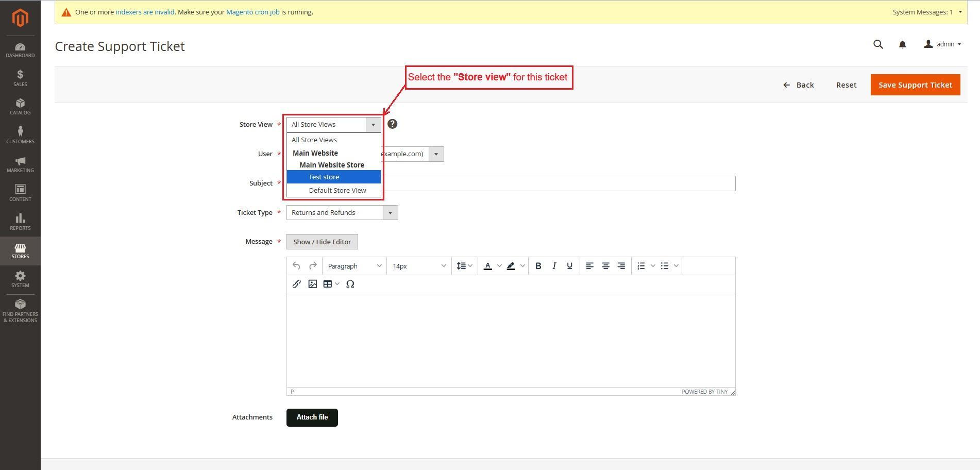The image size is (980, 470).
Task: Go Back to previous page
Action: [799, 85]
